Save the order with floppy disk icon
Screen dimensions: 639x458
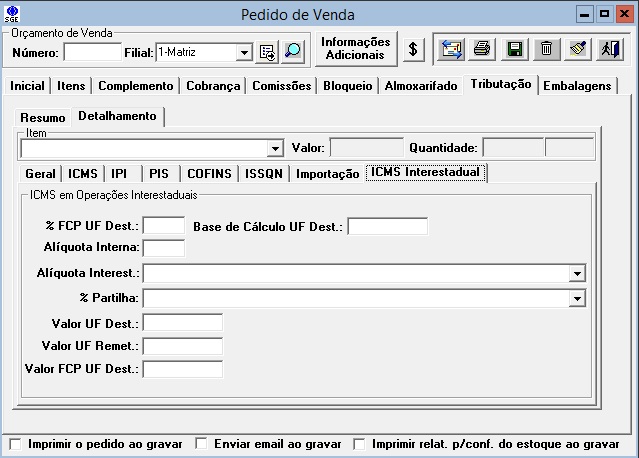(514, 48)
